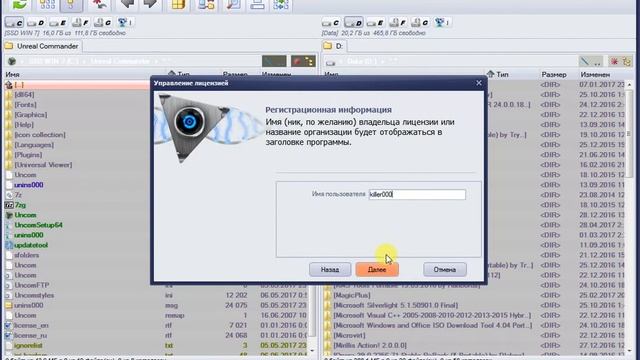This screenshot has height=360, width=640.
Task: Select the UncomSetup64 file
Action: 38,225
